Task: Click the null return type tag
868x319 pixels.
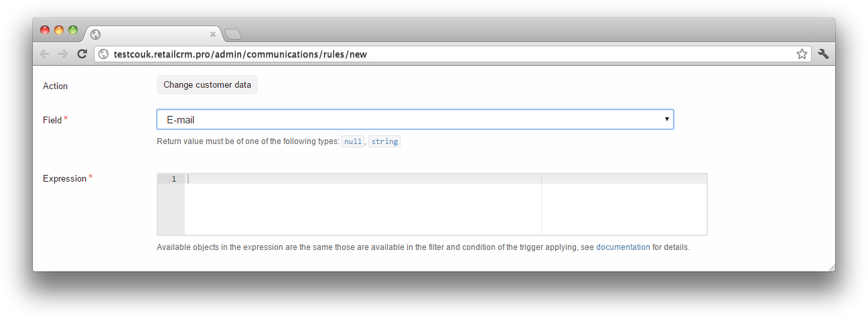Action: [x=353, y=141]
